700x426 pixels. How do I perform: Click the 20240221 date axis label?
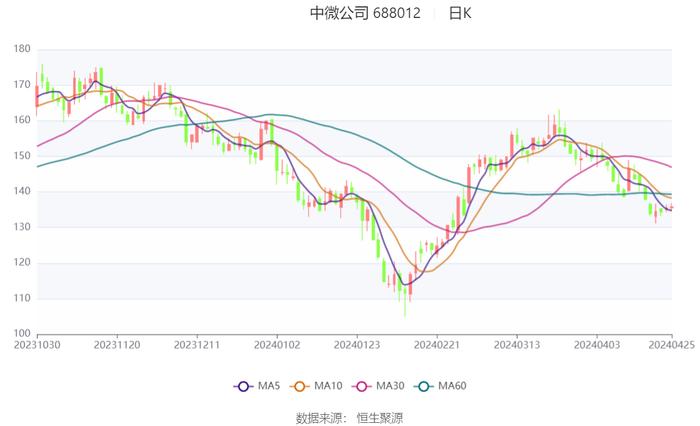point(437,345)
